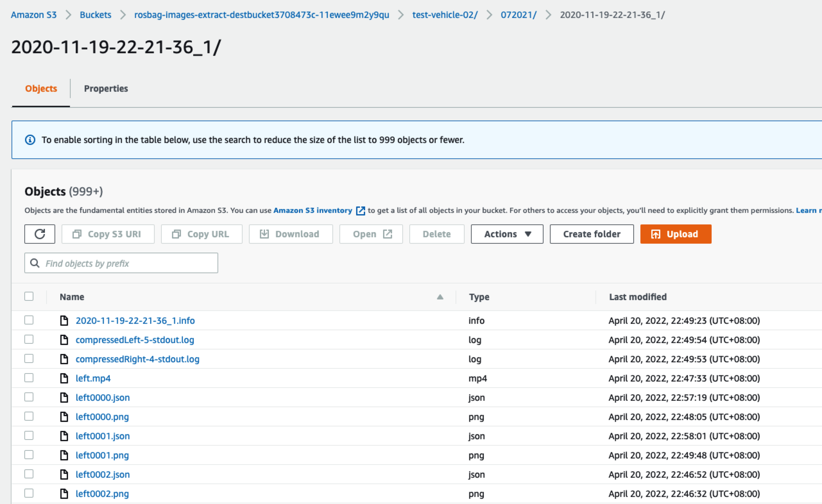Open compressedLeft-5-stdout.log object
The height and width of the screenshot is (504, 822).
[135, 340]
